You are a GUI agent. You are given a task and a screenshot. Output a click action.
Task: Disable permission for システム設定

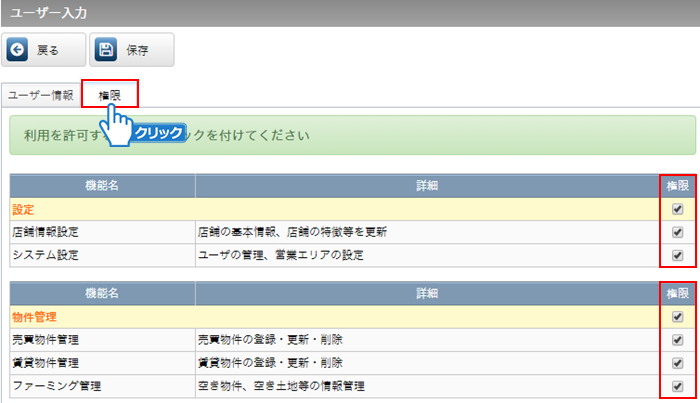(678, 255)
